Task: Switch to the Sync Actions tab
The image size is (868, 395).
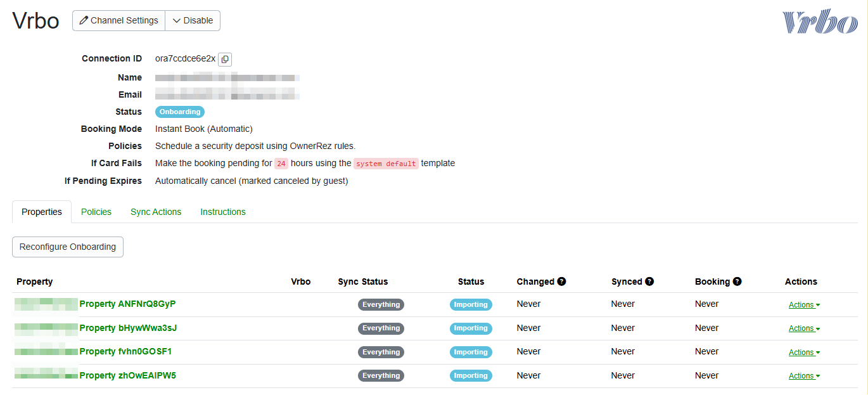Action: (156, 212)
